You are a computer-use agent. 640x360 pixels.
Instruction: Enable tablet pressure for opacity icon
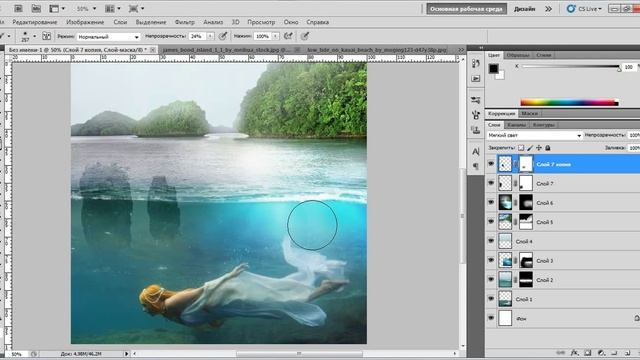[223, 36]
